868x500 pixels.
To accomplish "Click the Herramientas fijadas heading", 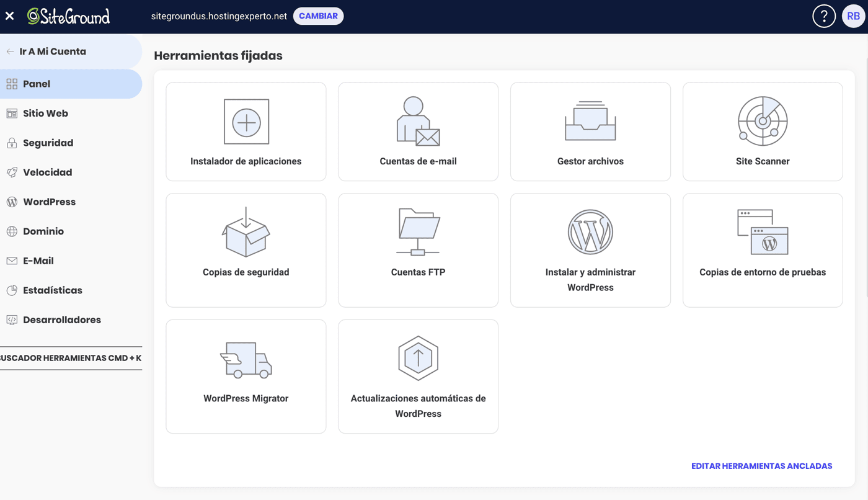I will [x=218, y=56].
